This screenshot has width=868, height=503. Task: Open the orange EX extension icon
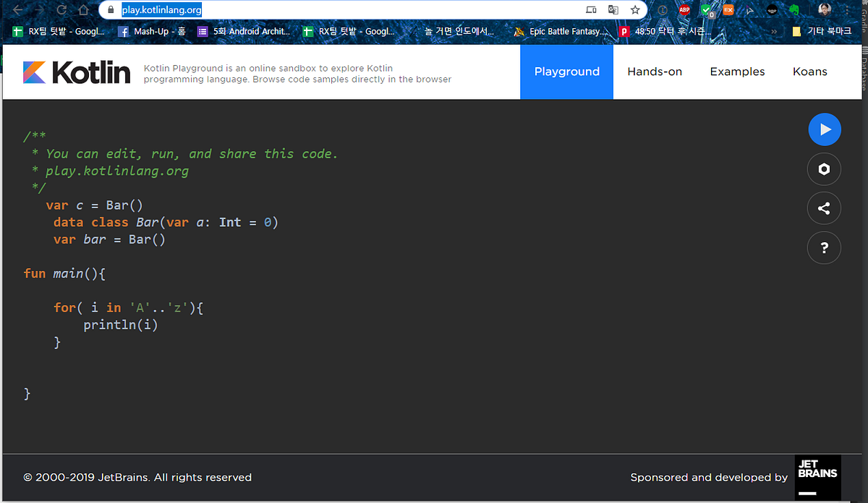pyautogui.click(x=728, y=9)
